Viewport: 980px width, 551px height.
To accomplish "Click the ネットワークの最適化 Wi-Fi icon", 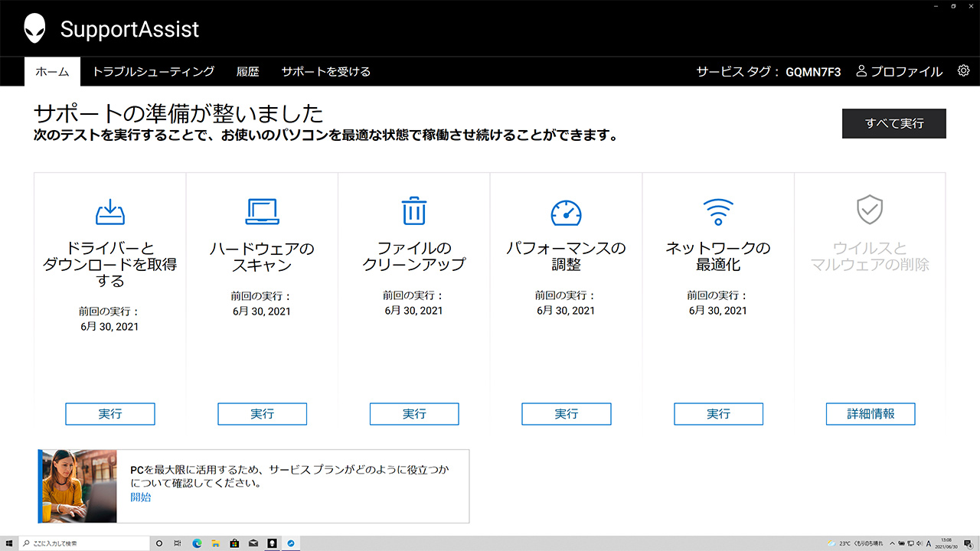I will pos(718,211).
